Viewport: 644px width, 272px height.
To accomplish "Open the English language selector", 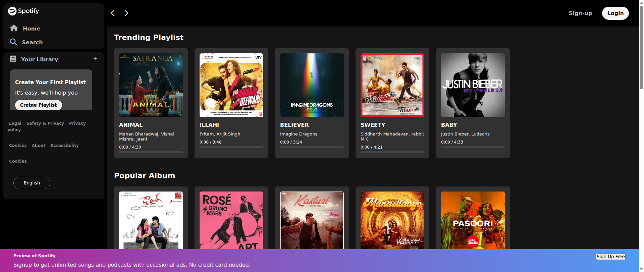I will coord(32,183).
